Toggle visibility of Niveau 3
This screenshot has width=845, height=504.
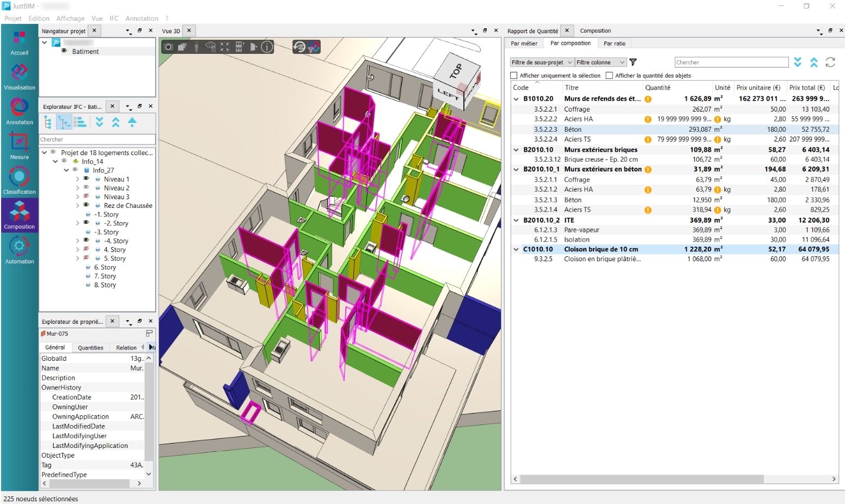click(86, 196)
